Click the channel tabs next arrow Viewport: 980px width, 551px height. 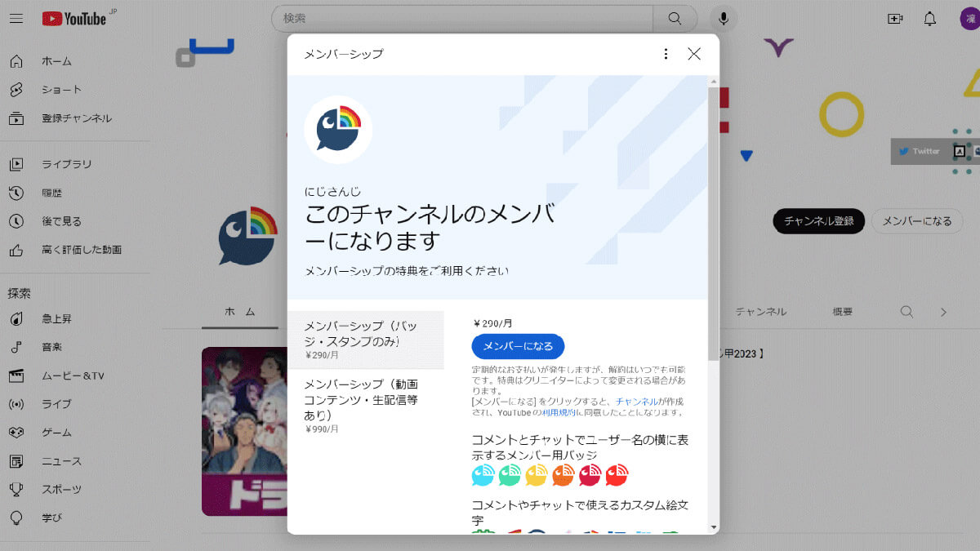click(x=943, y=312)
